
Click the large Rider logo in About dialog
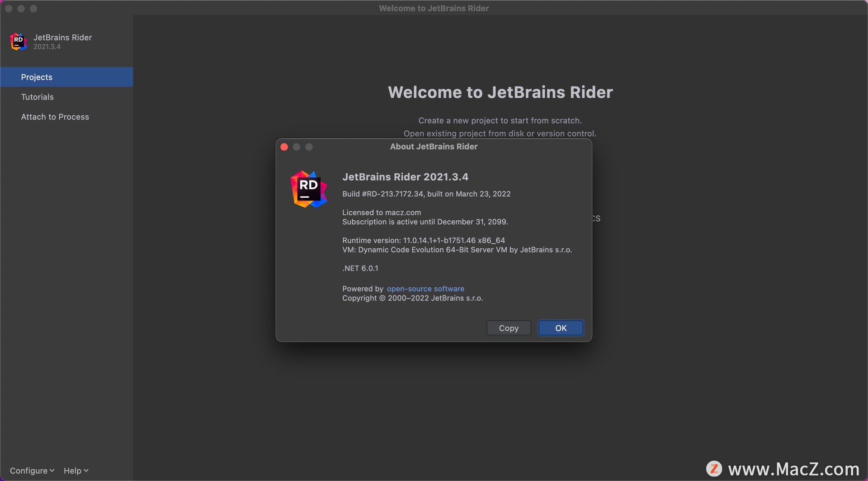tap(309, 189)
